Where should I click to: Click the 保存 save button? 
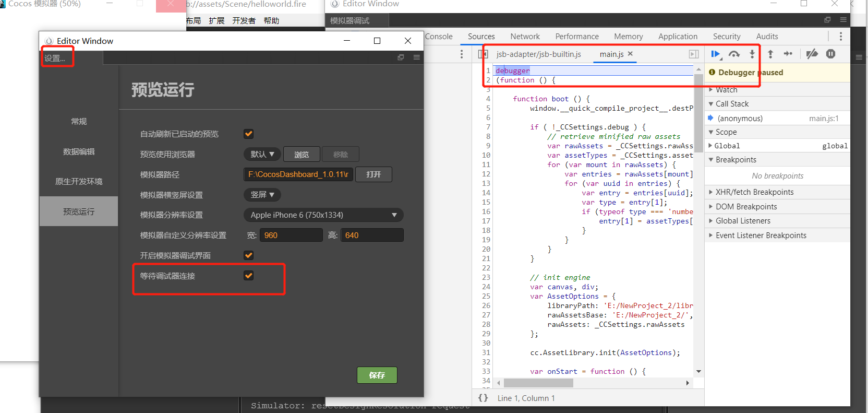click(377, 375)
